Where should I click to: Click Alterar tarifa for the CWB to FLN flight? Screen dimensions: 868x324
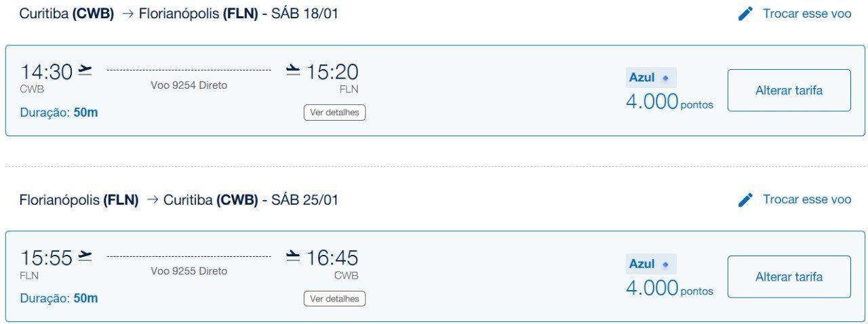tap(789, 90)
